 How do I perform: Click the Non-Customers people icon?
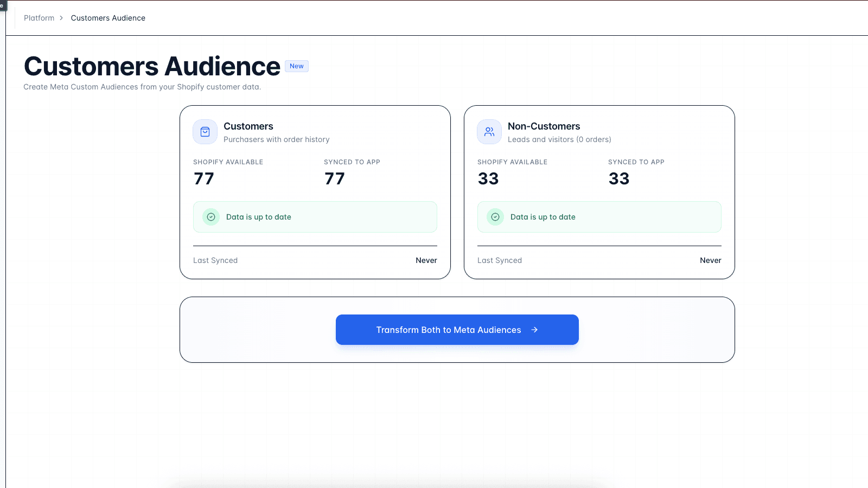(489, 132)
